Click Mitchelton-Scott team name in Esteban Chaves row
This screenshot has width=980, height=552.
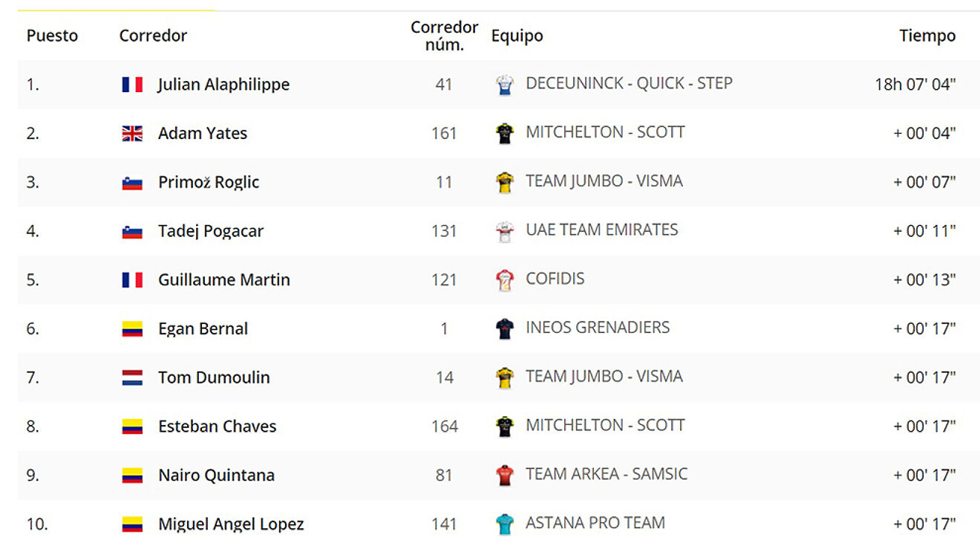pyautogui.click(x=605, y=426)
